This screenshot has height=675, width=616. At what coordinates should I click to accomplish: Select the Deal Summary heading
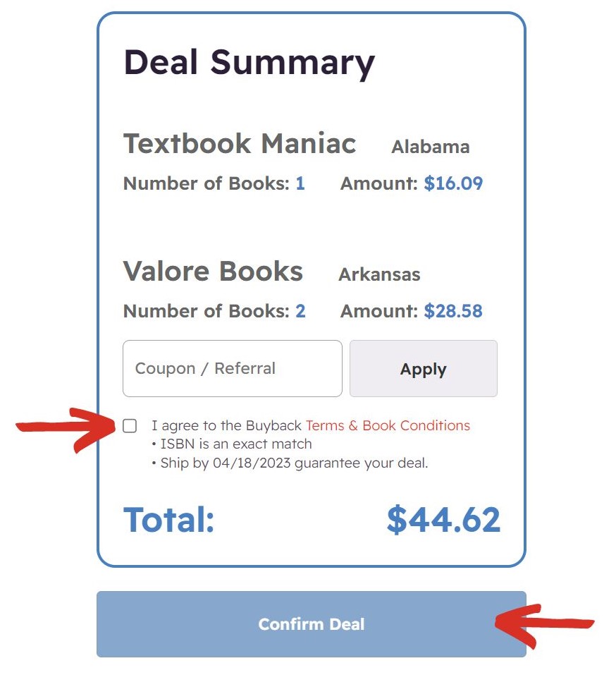click(249, 63)
